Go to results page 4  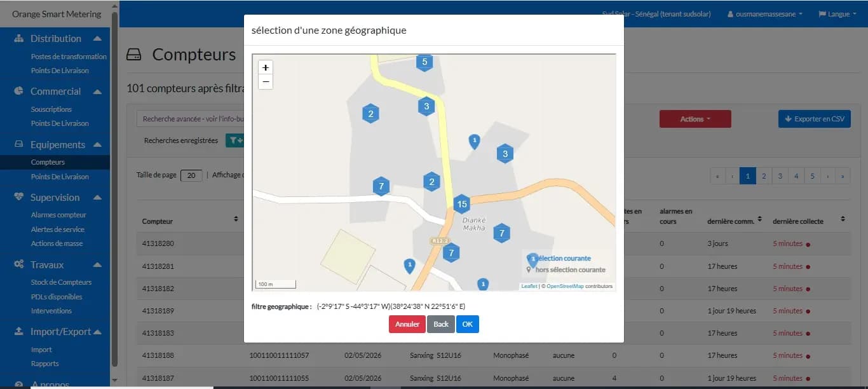(x=796, y=176)
